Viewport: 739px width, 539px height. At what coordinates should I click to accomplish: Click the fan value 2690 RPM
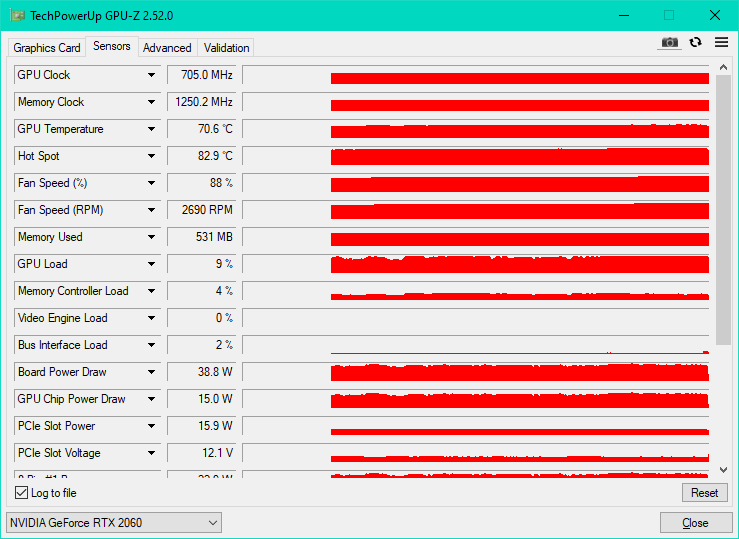201,210
